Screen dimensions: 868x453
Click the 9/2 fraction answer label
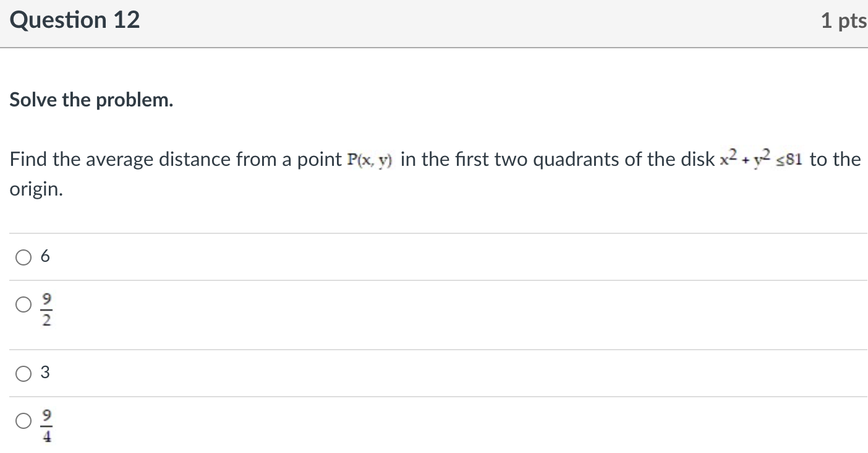(47, 304)
